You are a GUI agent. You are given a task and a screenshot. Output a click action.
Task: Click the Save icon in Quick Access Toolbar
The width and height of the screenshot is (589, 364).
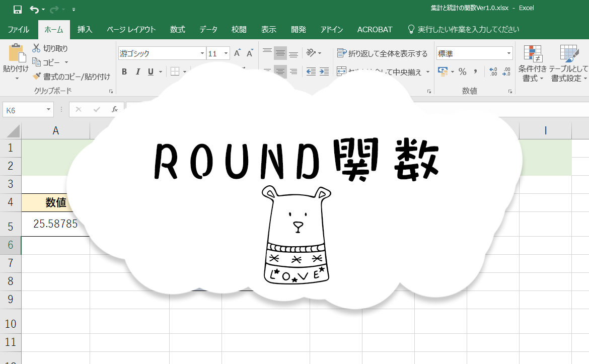(17, 9)
